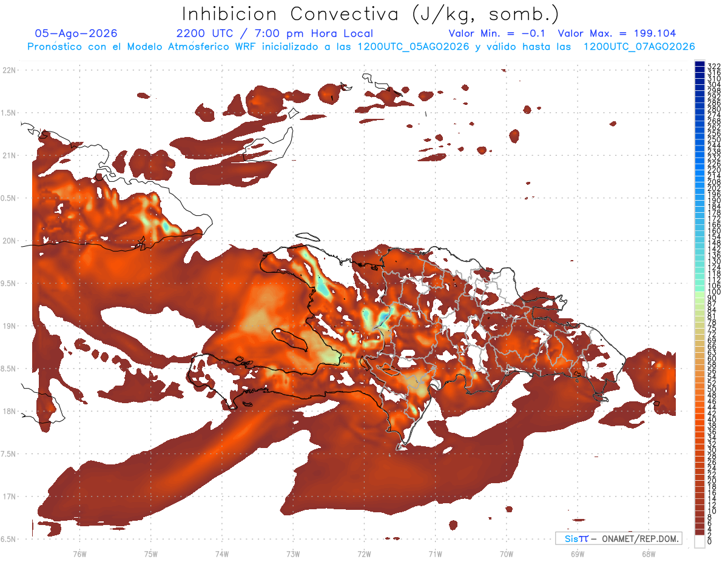The width and height of the screenshot is (728, 562).
Task: Click the "2200 UTC / 7:00 pm Hora Local" time
Action: click(275, 33)
